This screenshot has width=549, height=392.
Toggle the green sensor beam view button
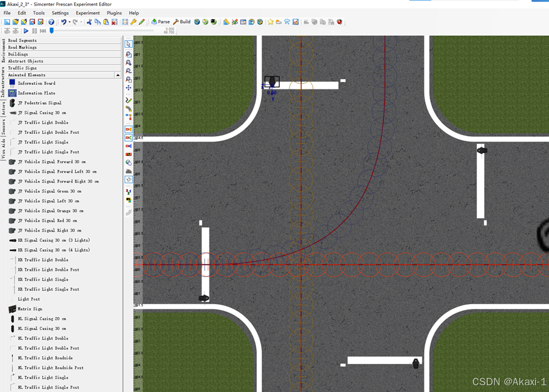coord(128,138)
